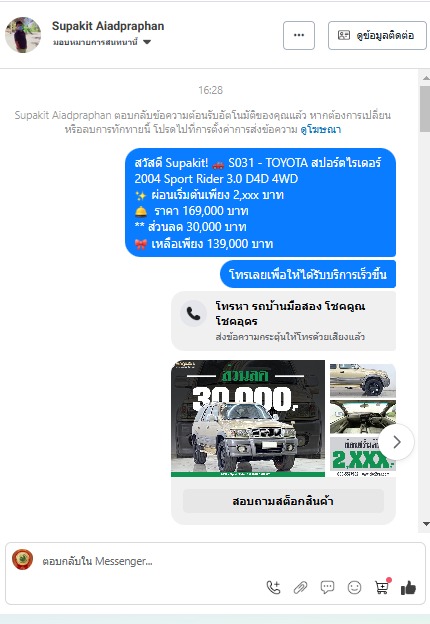Click the phone handset icon in call card
The image size is (430, 624).
[193, 314]
